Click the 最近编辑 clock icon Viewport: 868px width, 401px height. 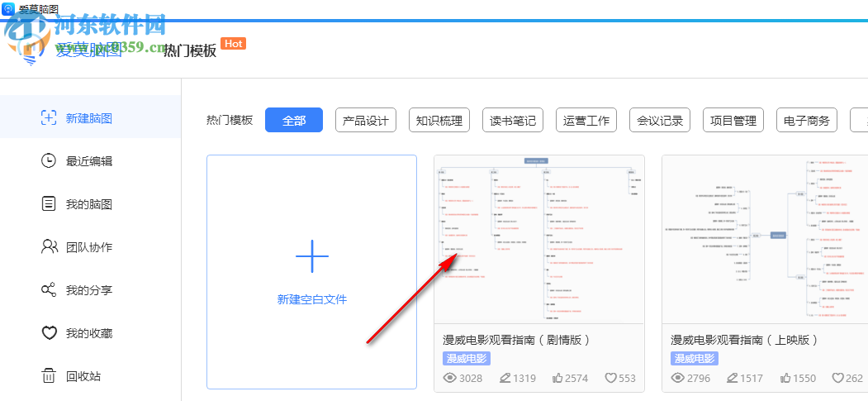(49, 161)
